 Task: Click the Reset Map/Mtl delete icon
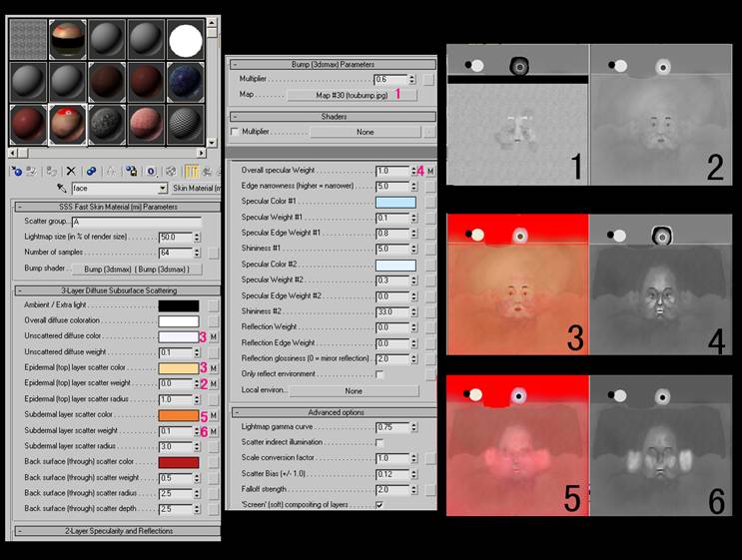click(71, 171)
